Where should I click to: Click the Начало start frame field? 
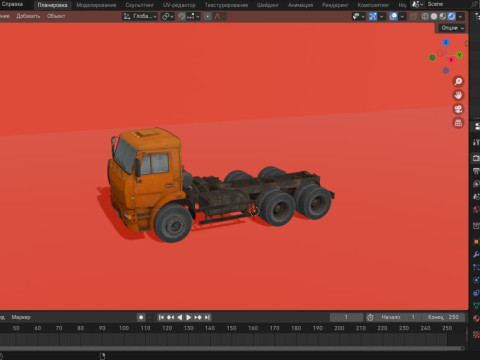(398, 317)
